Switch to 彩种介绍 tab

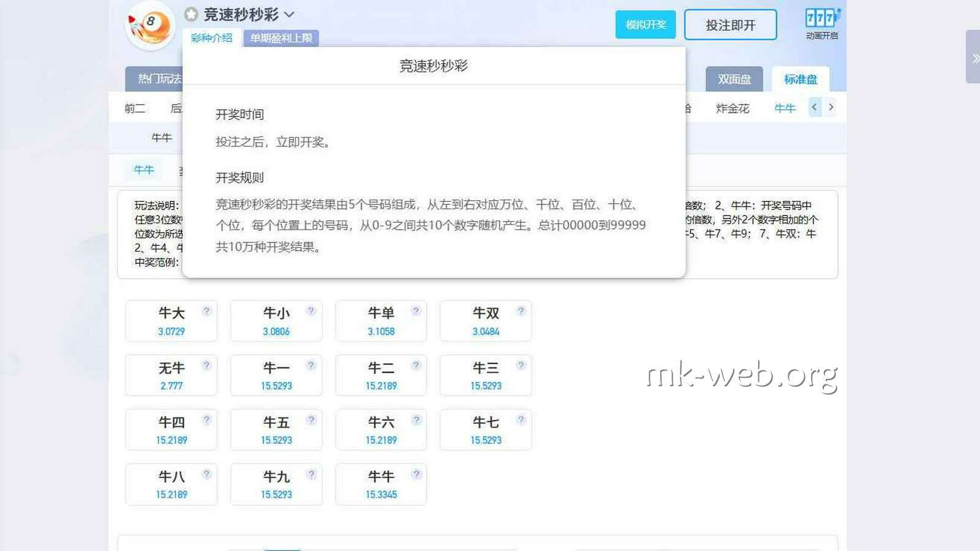click(x=212, y=38)
